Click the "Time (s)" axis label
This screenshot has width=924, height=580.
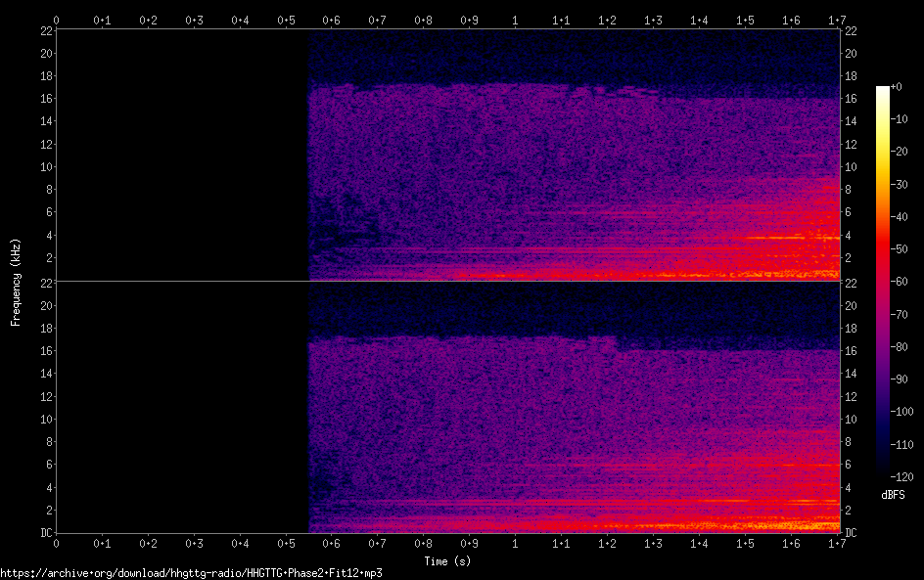coord(447,561)
